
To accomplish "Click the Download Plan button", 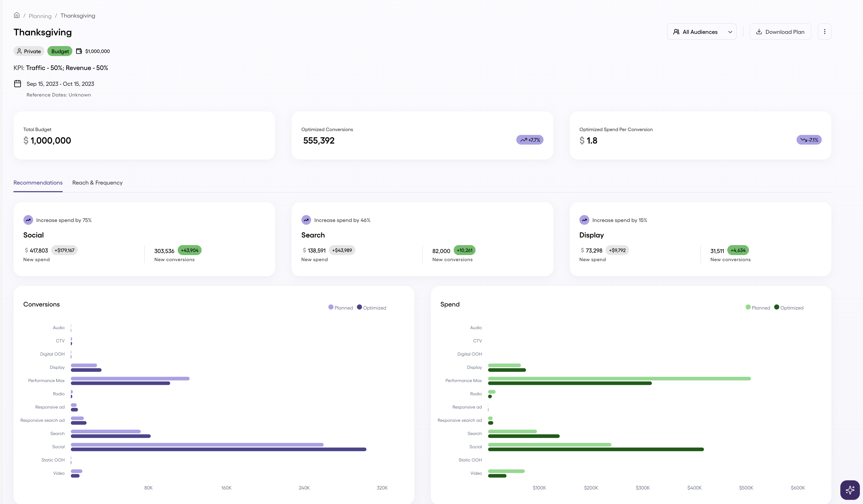I will coord(780,32).
